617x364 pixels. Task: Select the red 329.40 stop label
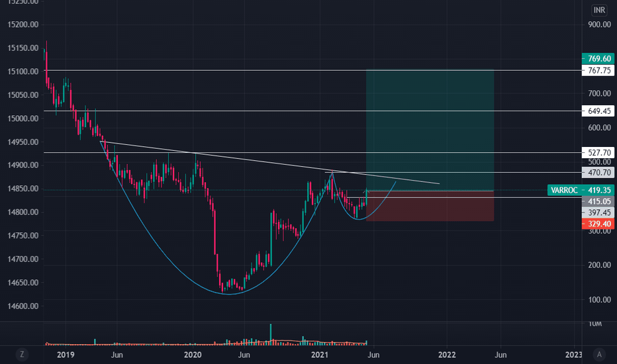[x=598, y=224]
